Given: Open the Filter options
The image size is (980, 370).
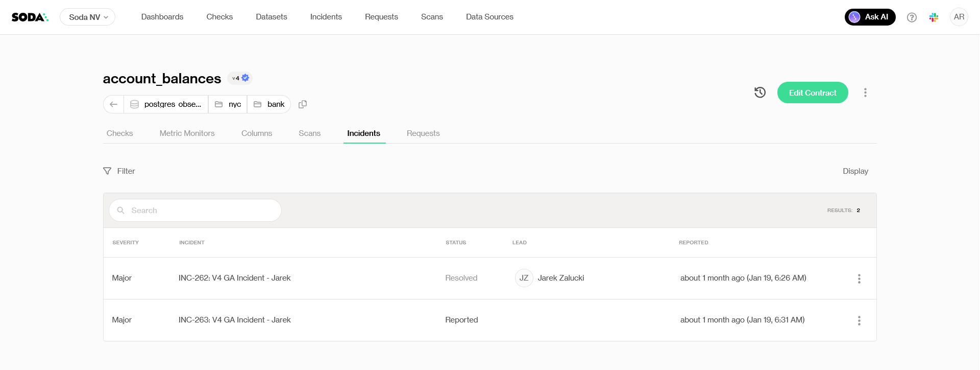Looking at the screenshot, I should [119, 171].
